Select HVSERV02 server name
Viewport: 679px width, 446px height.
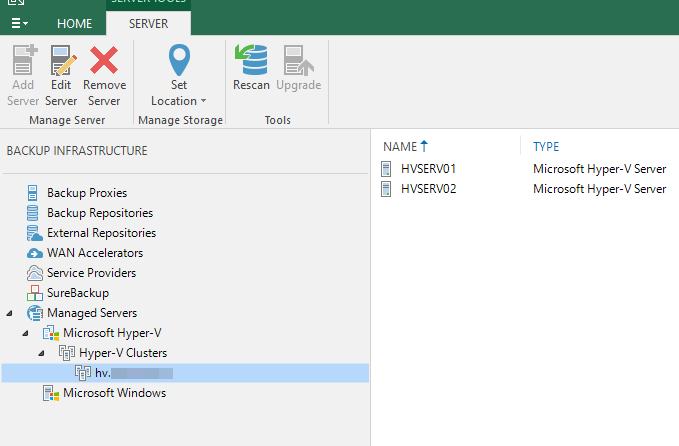[x=428, y=189]
